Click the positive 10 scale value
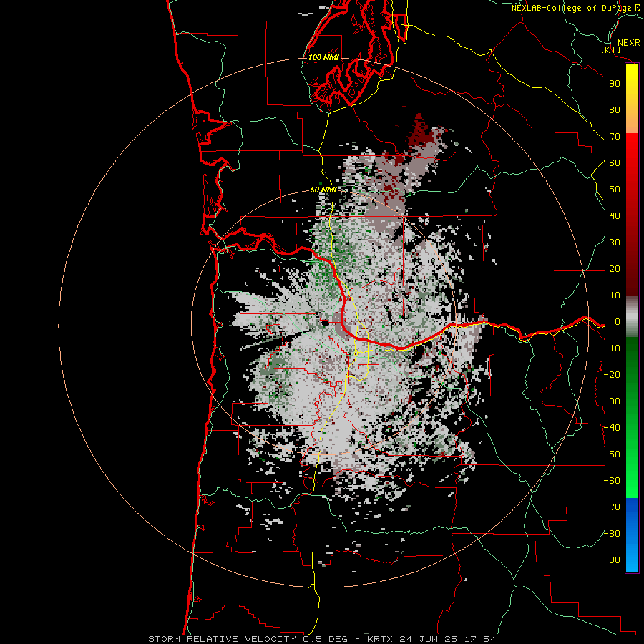 tap(615, 296)
